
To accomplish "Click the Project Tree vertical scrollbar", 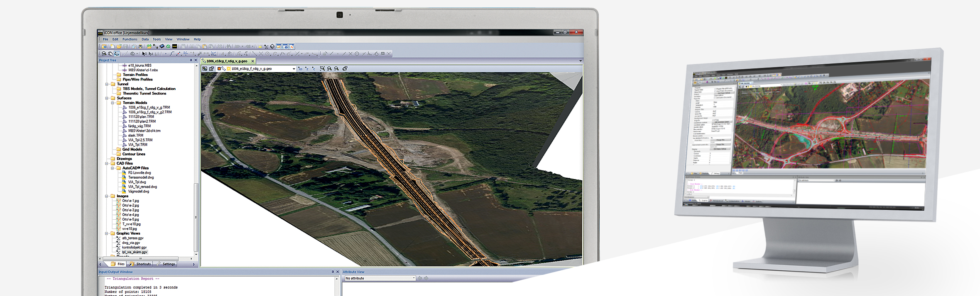I will point(196,166).
